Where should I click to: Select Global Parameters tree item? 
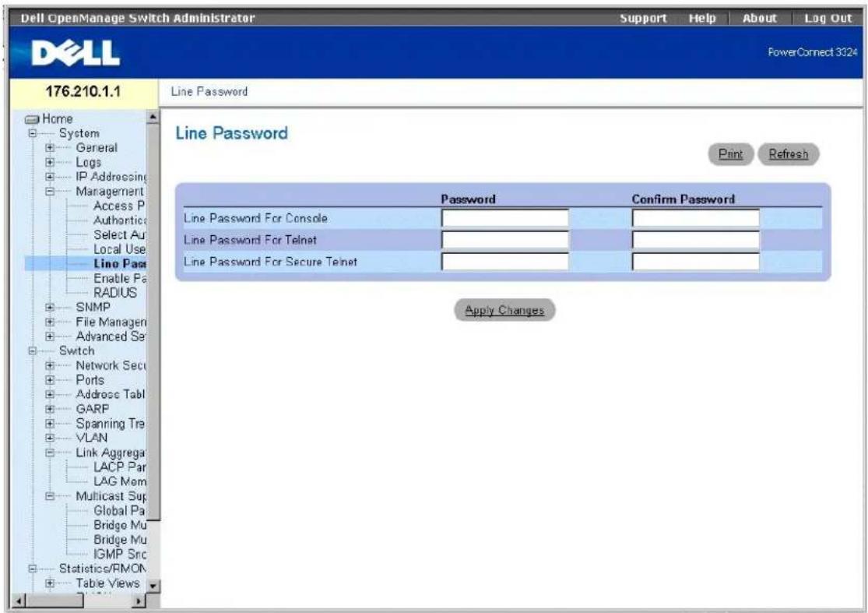tap(119, 510)
